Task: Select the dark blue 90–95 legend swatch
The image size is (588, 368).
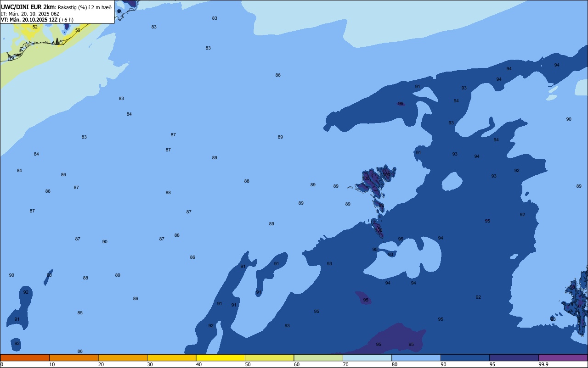Action: pos(465,357)
